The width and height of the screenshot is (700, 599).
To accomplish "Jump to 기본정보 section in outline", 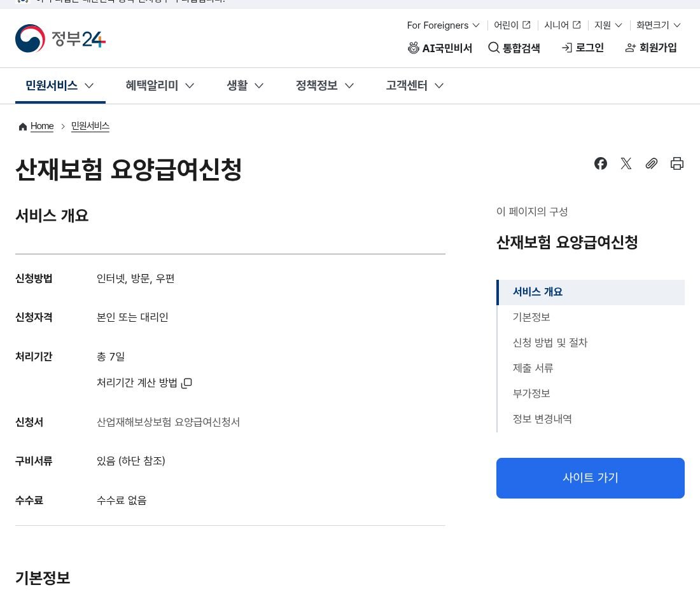I will point(531,317).
